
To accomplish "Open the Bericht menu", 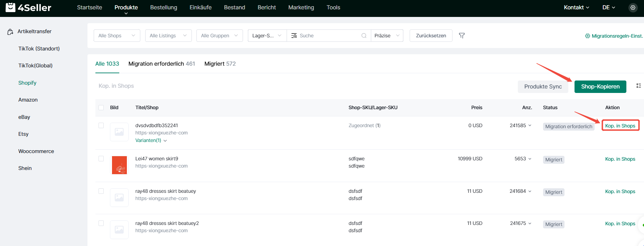I will click(x=267, y=7).
